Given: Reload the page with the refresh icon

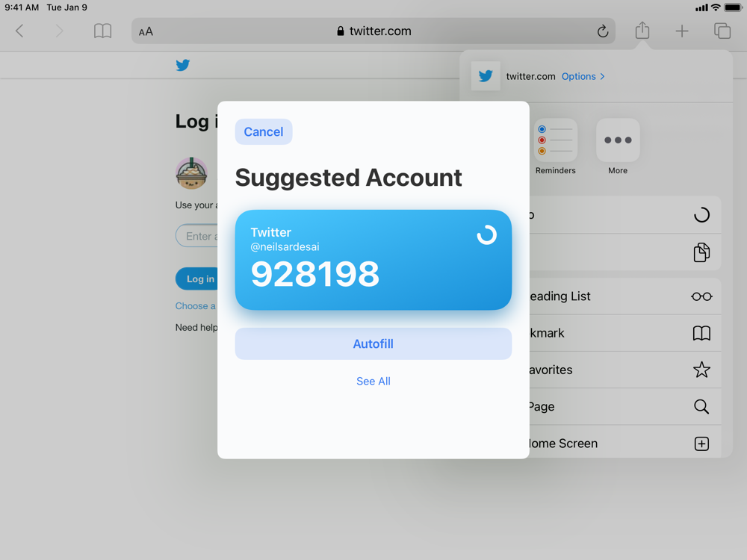Looking at the screenshot, I should tap(603, 31).
